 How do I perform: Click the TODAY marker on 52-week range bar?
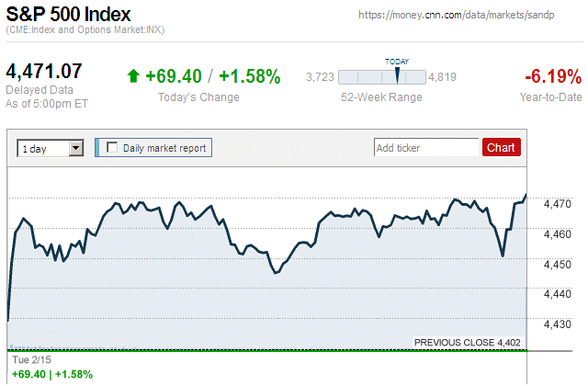[397, 75]
